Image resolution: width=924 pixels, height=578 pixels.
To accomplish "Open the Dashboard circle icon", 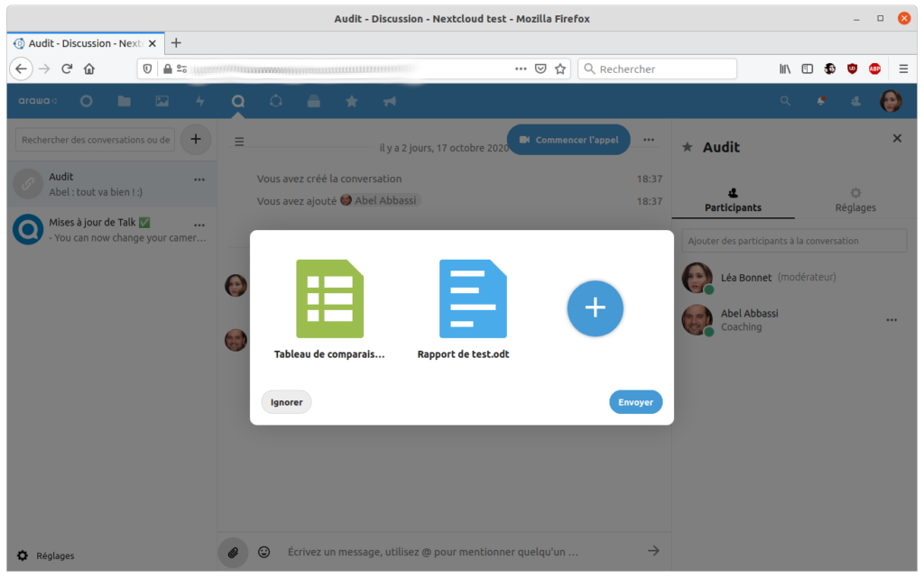I will (86, 101).
